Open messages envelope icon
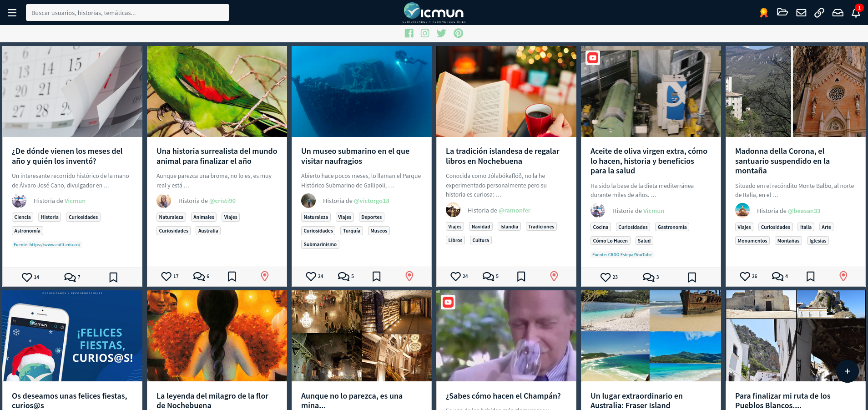 (801, 13)
